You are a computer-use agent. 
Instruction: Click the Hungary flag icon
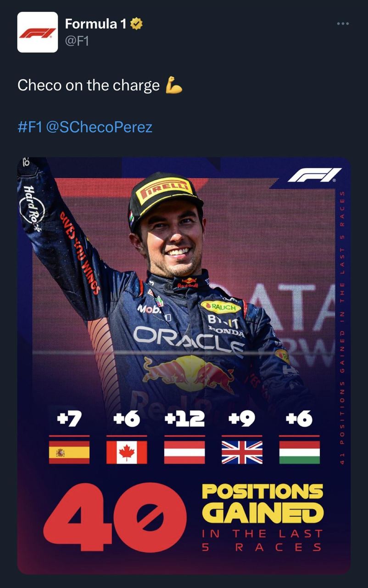pos(299,452)
